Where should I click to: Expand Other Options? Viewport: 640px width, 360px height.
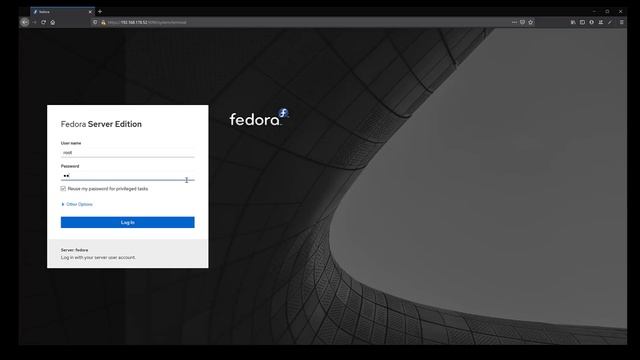[77, 204]
